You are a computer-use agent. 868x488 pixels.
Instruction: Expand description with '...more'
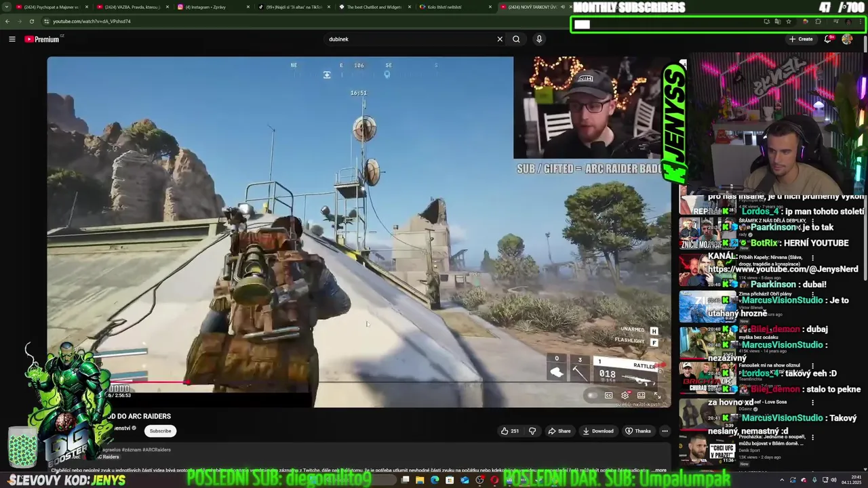pyautogui.click(x=658, y=470)
